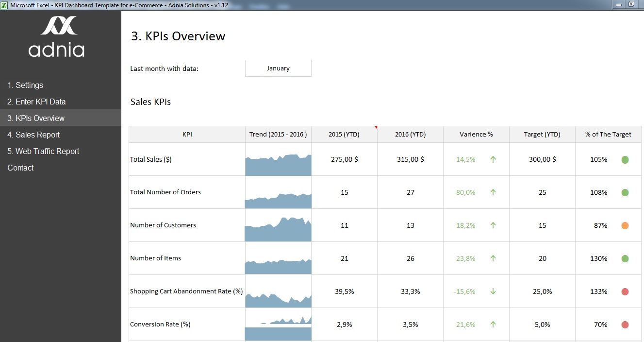
Task: Select the 5,0% target cell
Action: [542, 325]
